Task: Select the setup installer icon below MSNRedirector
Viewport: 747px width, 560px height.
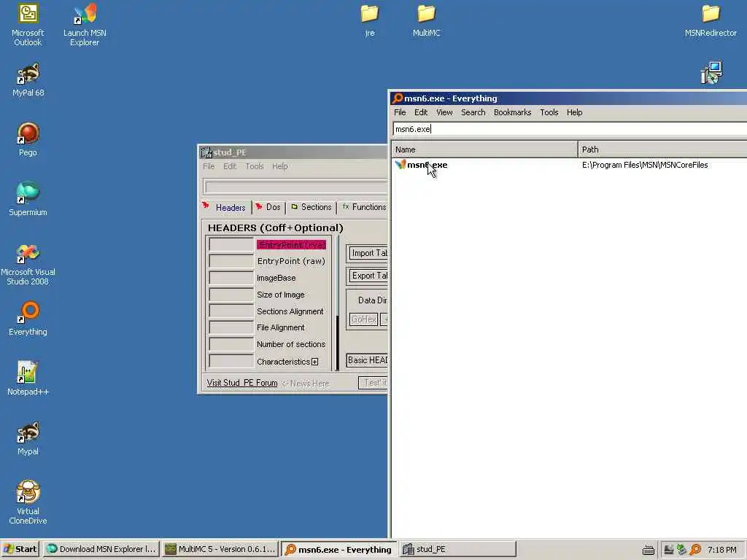Action: click(711, 73)
